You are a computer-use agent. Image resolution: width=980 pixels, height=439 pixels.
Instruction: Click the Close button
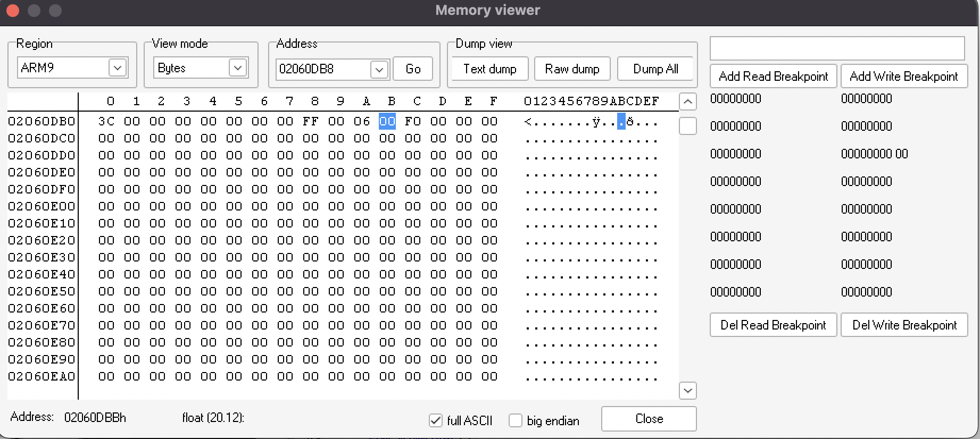pos(649,419)
